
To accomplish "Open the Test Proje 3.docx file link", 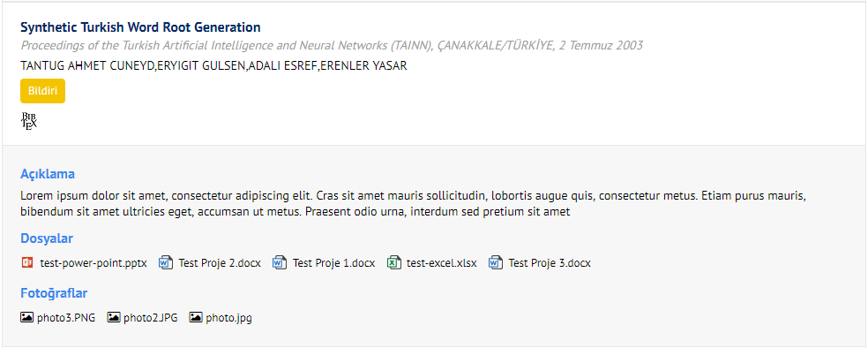I will (550, 263).
